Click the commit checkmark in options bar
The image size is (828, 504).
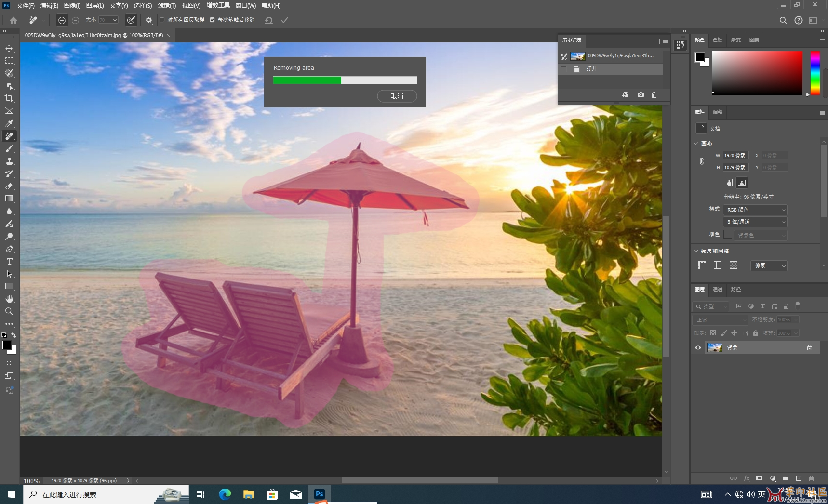pyautogui.click(x=285, y=20)
